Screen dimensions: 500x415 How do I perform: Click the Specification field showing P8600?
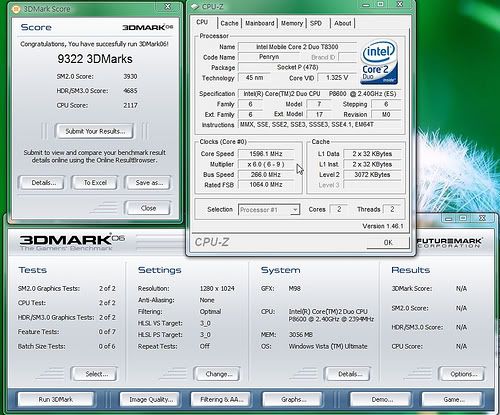pyautogui.click(x=320, y=94)
